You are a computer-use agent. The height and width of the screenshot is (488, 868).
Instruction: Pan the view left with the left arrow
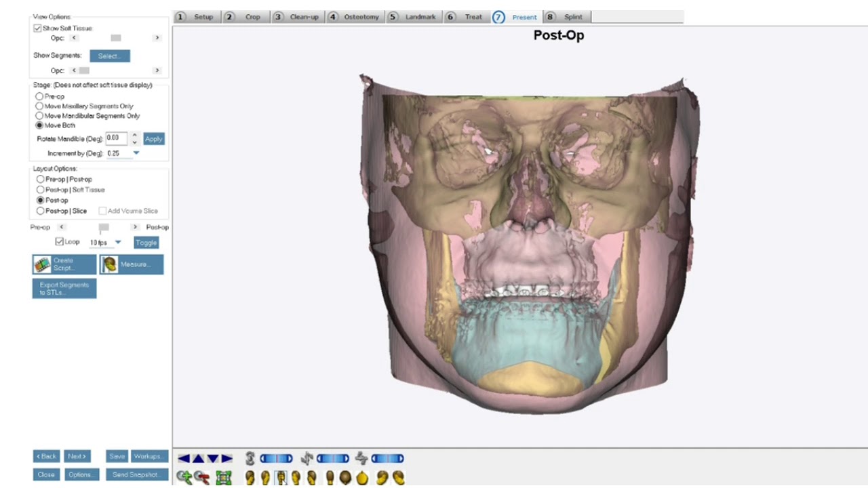tap(183, 459)
